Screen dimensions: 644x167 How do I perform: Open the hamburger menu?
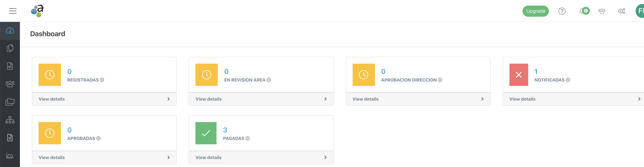(13, 11)
